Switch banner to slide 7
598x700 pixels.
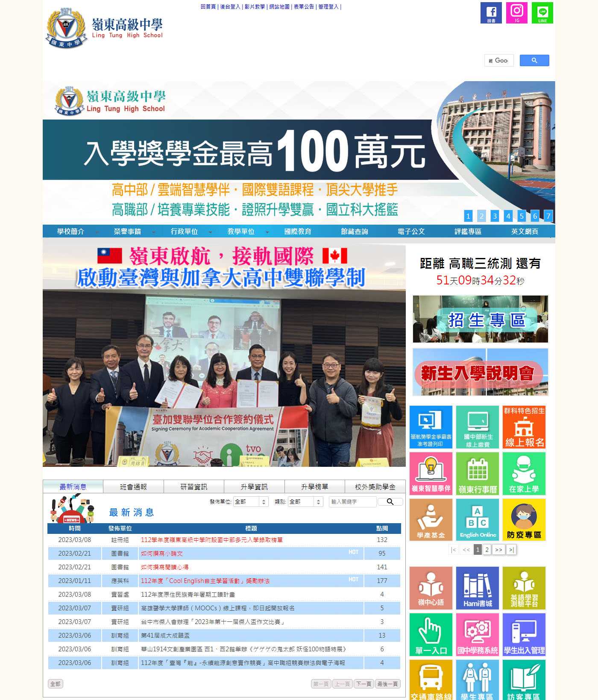tap(548, 216)
